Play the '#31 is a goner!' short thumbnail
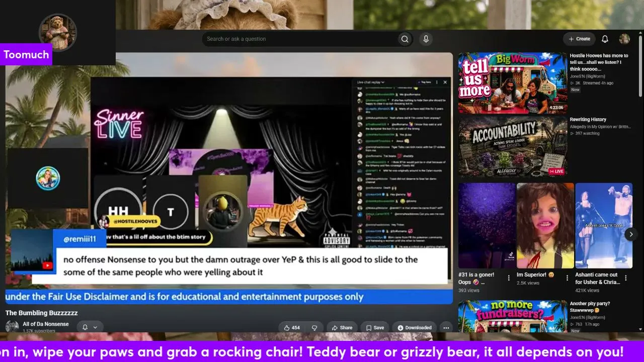Screen dimensions: 644x362 [x=487, y=226]
